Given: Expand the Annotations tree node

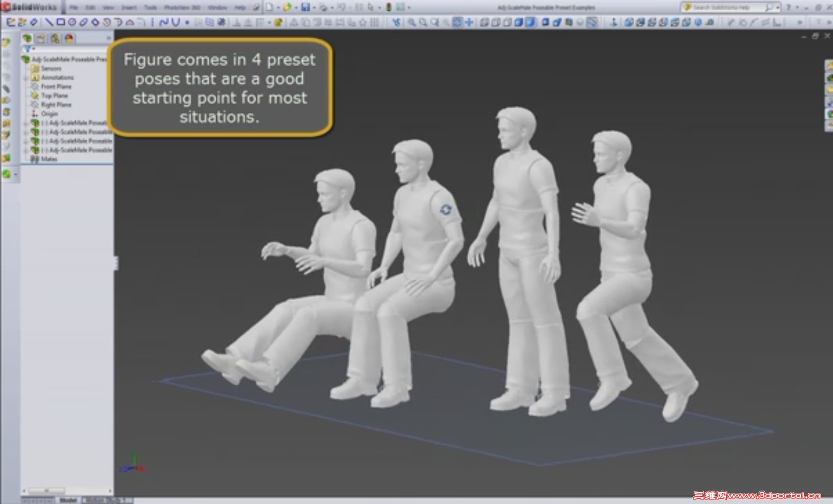Looking at the screenshot, I should (25, 78).
